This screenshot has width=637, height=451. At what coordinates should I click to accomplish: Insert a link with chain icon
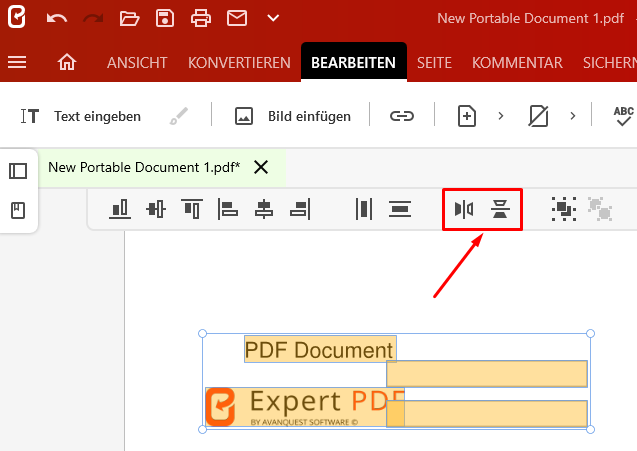tap(402, 116)
